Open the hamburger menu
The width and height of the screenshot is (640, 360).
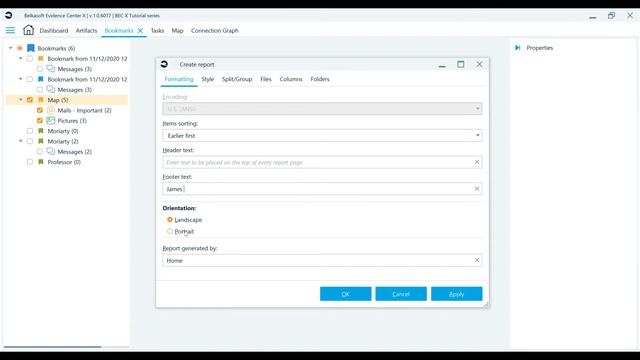pyautogui.click(x=10, y=31)
